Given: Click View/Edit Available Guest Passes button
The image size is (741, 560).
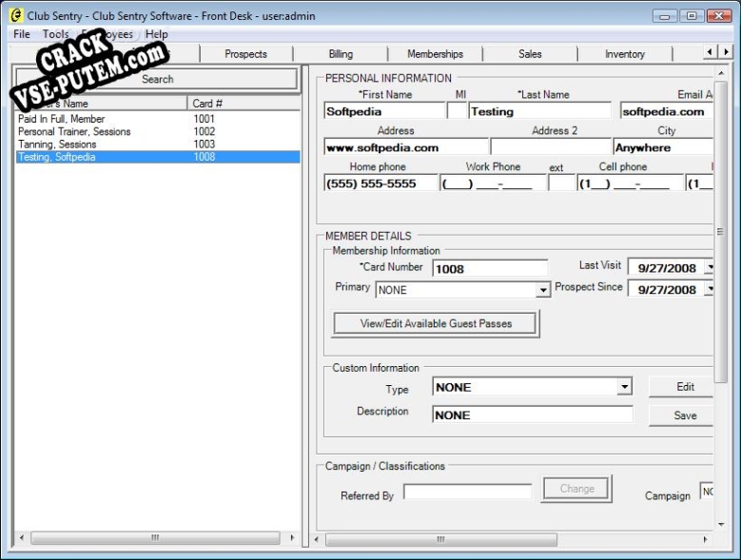Looking at the screenshot, I should pos(436,323).
